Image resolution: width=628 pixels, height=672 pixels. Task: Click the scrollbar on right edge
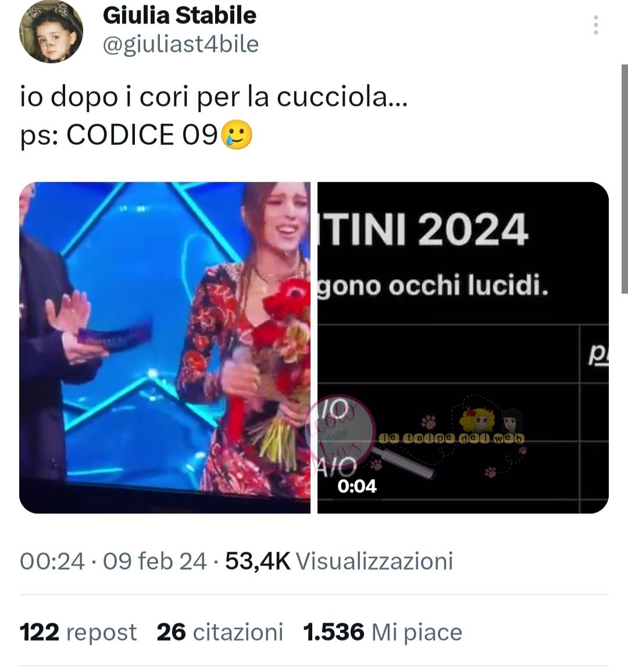click(x=625, y=179)
